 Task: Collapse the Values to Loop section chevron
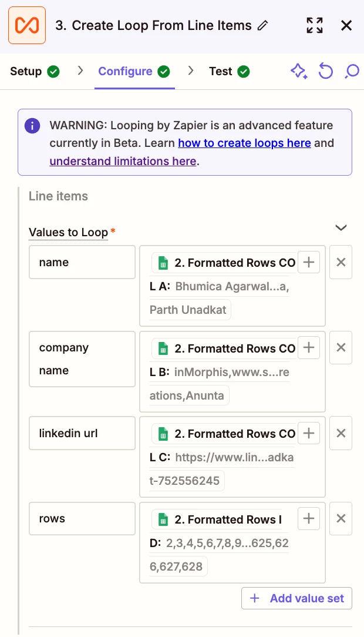pyautogui.click(x=341, y=227)
